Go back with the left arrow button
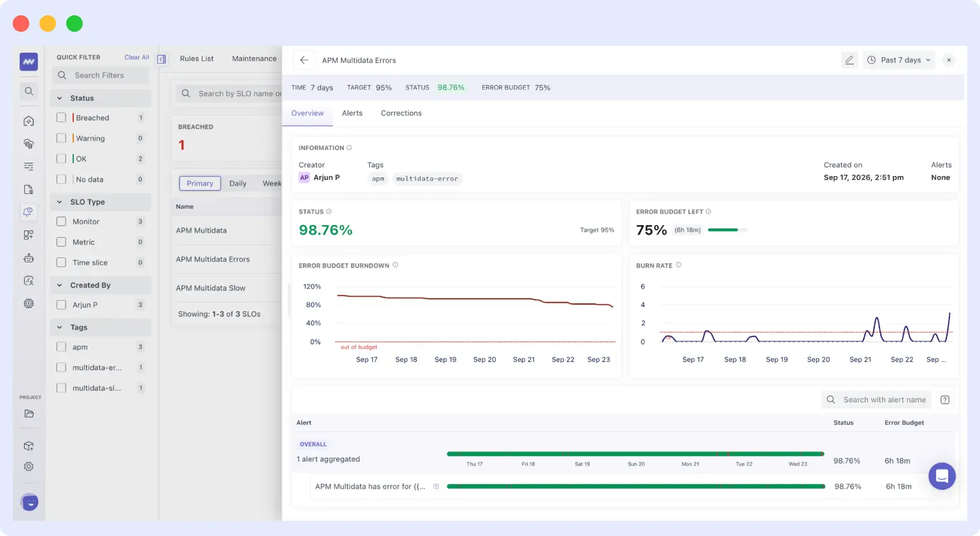 pos(304,60)
